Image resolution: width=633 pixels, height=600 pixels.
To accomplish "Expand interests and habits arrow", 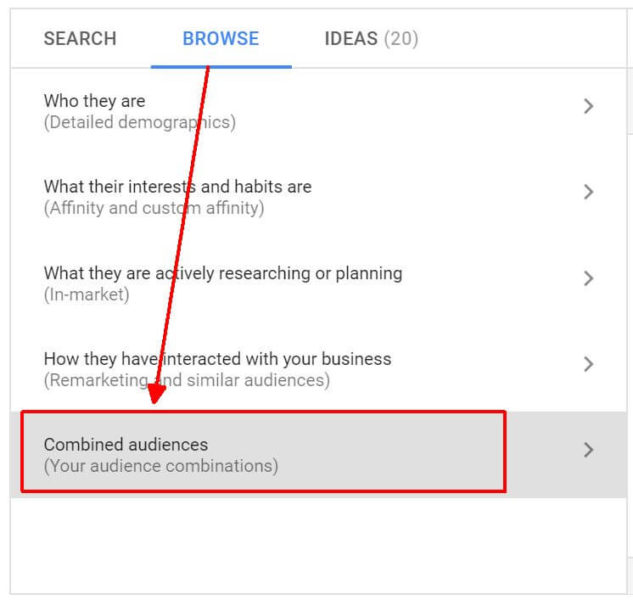I will click(x=588, y=192).
